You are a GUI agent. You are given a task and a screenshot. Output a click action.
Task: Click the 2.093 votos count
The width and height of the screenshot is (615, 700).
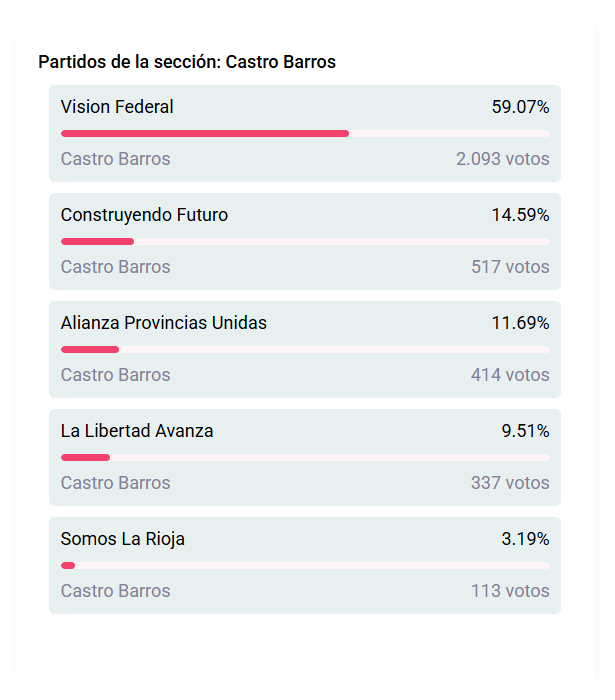coord(502,159)
